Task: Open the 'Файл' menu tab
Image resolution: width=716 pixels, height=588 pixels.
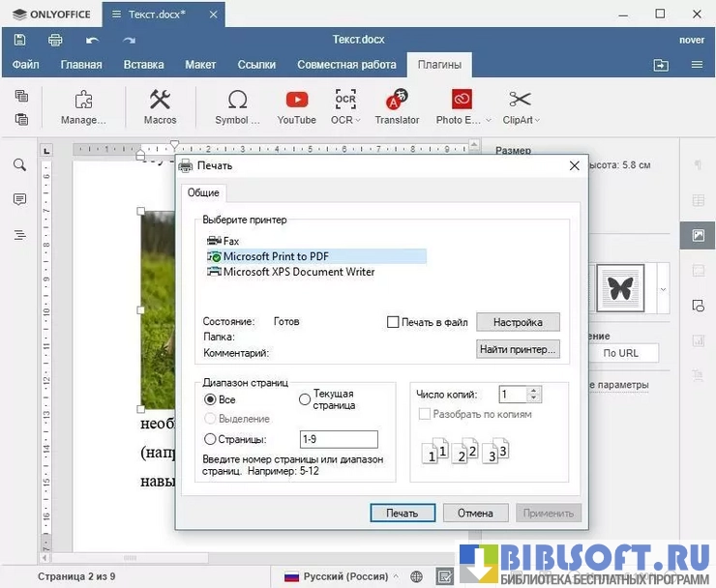Action: [x=26, y=65]
